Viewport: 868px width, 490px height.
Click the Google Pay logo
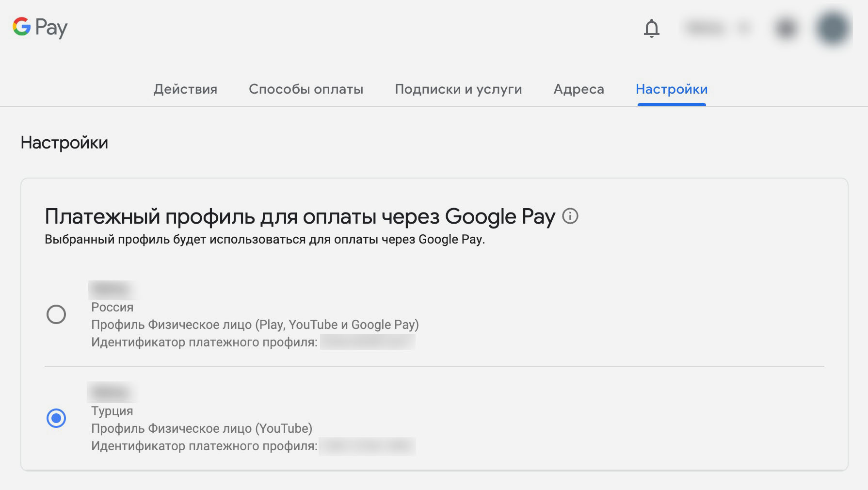click(40, 27)
